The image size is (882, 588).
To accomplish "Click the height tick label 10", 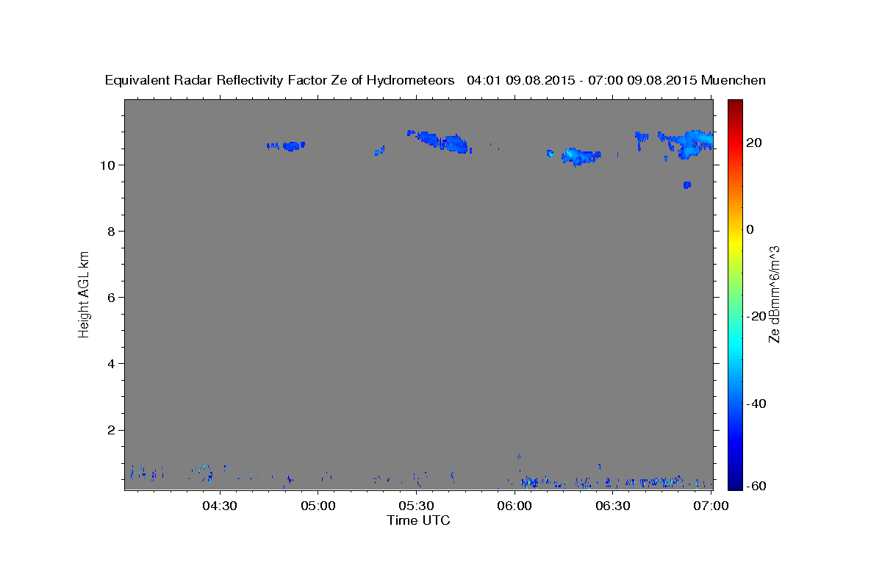I will coord(107,165).
